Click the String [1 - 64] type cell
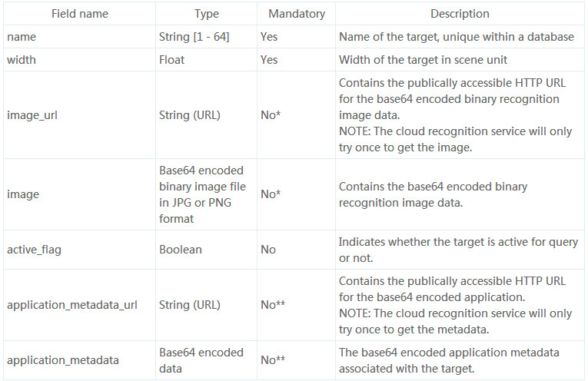 point(194,37)
